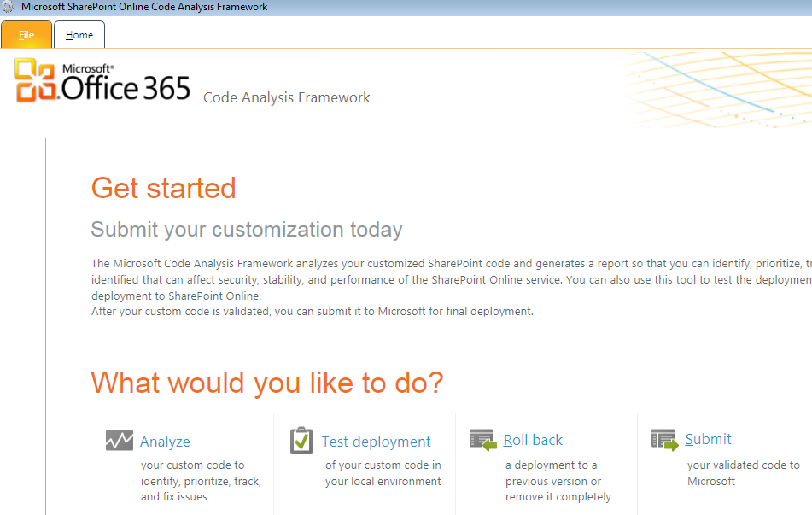
Task: Switch to the Home tab
Action: coord(79,35)
